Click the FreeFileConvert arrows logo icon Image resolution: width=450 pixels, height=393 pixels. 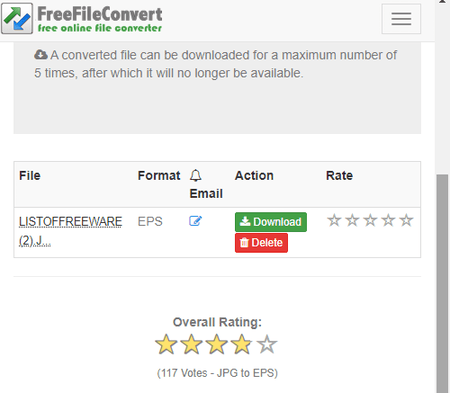(17, 19)
